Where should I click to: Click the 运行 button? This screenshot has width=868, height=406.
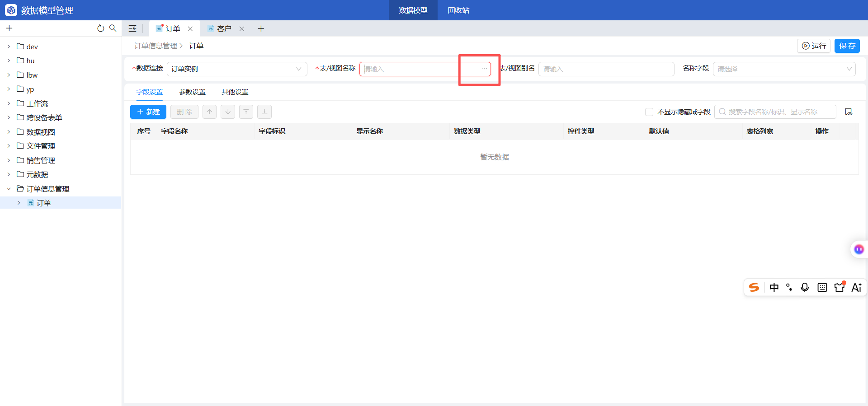coord(814,46)
